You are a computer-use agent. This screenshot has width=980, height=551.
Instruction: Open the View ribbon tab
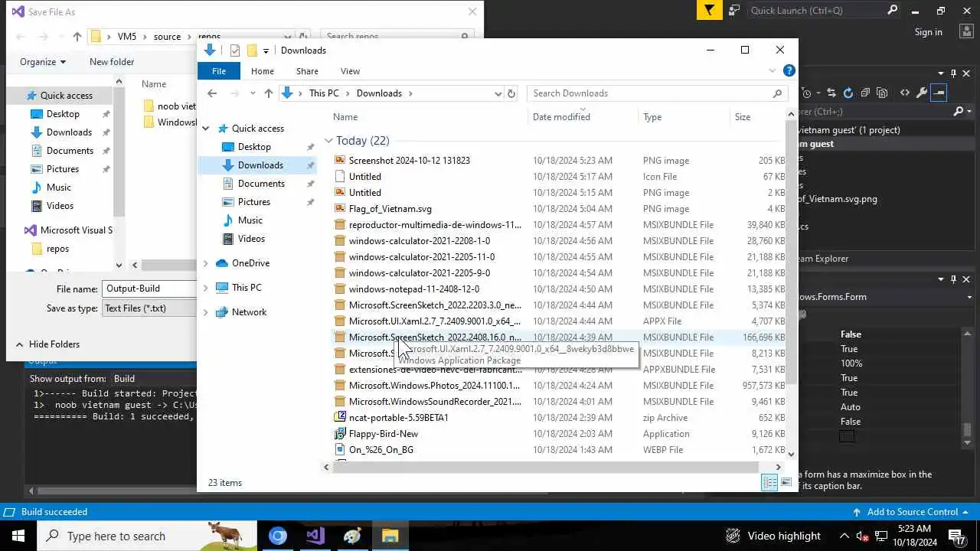point(350,71)
